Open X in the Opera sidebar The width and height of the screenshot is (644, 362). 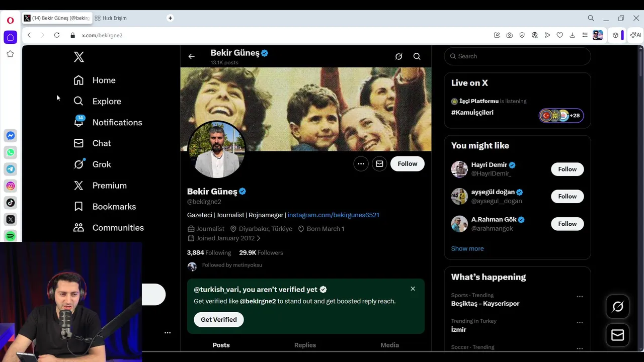[x=11, y=219]
